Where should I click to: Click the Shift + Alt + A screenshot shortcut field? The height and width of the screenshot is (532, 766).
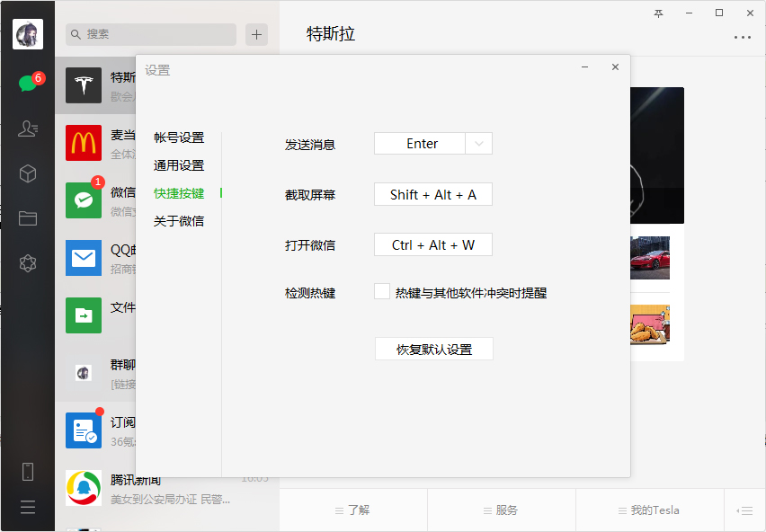tap(432, 194)
